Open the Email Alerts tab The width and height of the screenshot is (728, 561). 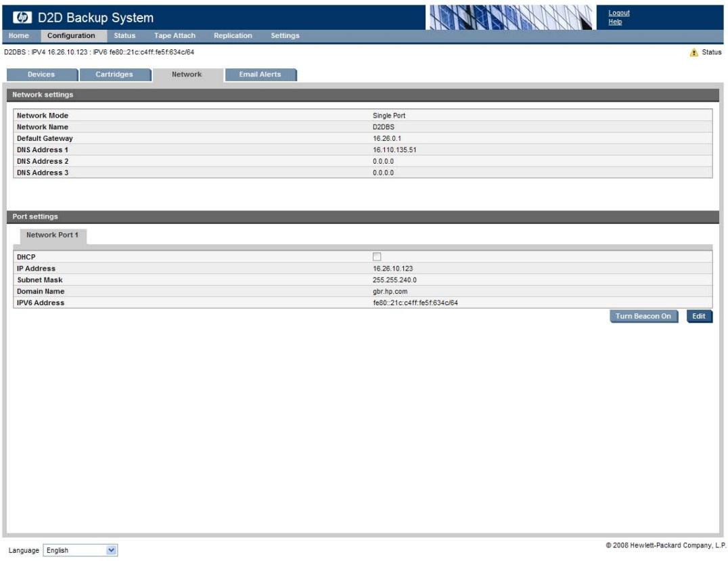pos(260,74)
